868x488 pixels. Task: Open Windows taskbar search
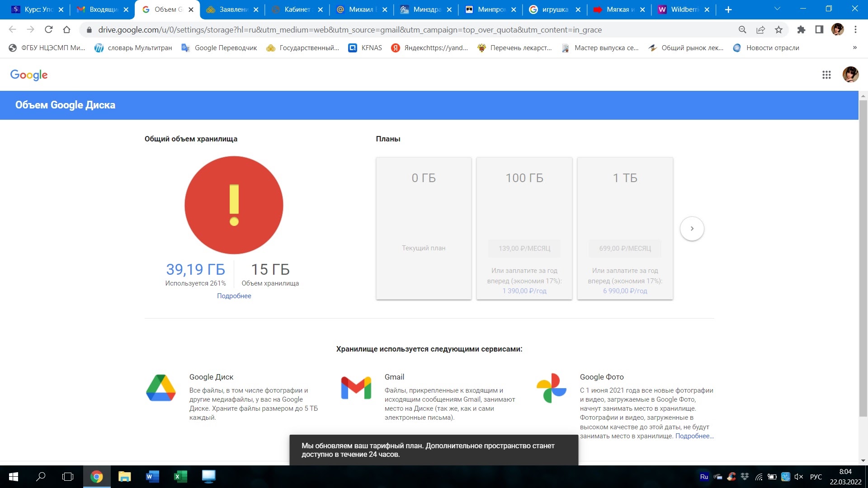point(41,477)
